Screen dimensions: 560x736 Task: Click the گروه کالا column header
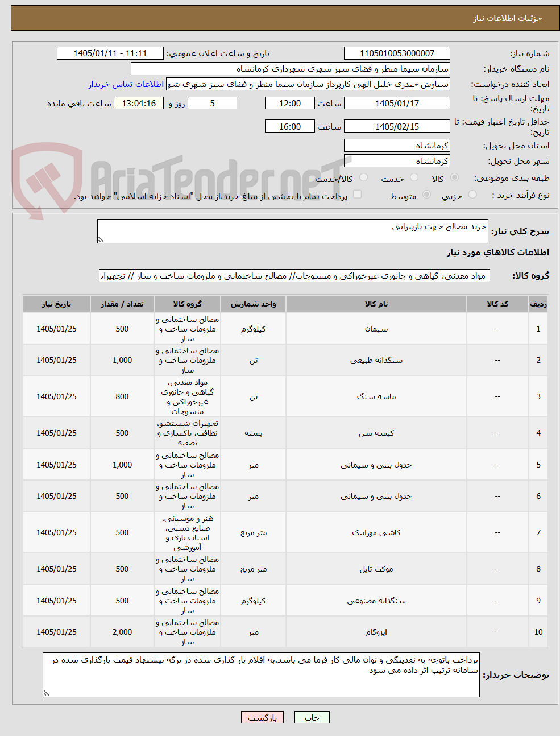tap(188, 304)
